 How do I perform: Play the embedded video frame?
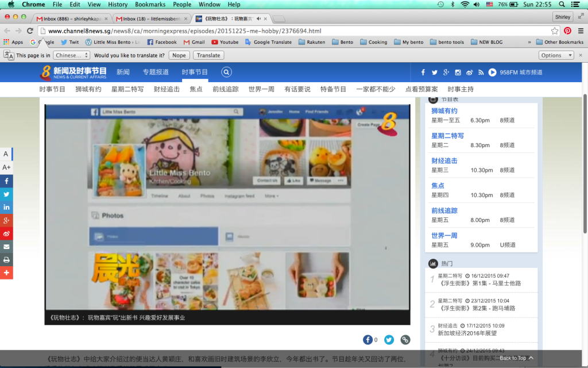[x=227, y=207]
